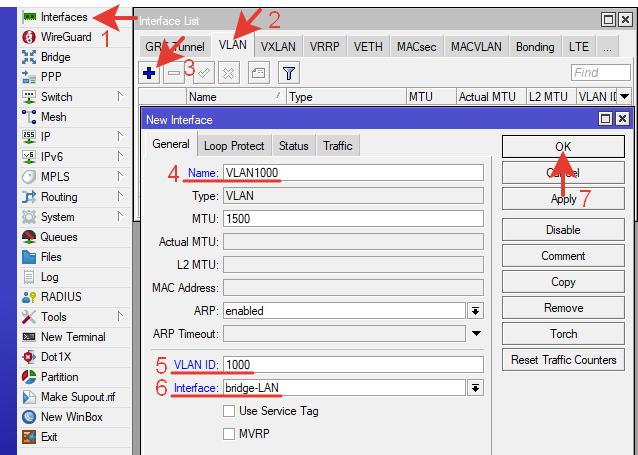Click the Apply button

pos(563,199)
